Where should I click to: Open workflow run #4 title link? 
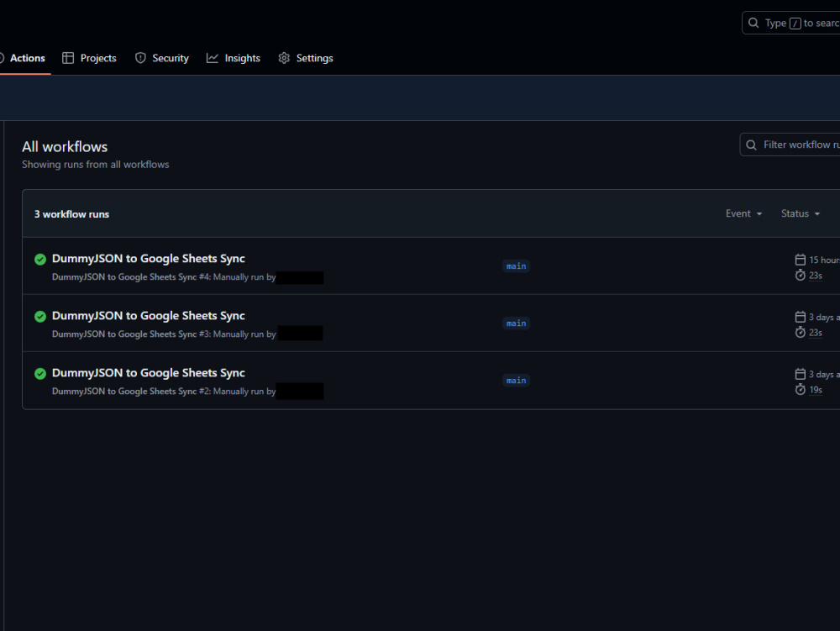149,259
